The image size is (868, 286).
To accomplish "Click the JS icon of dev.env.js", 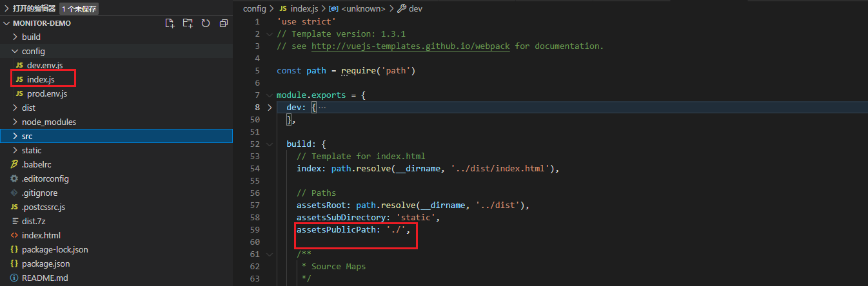I will 19,66.
